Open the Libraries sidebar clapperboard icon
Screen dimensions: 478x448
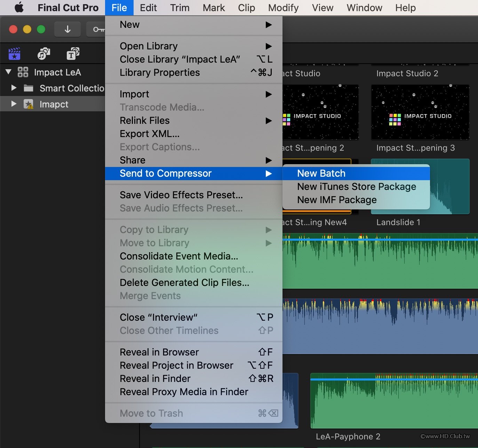[x=14, y=54]
